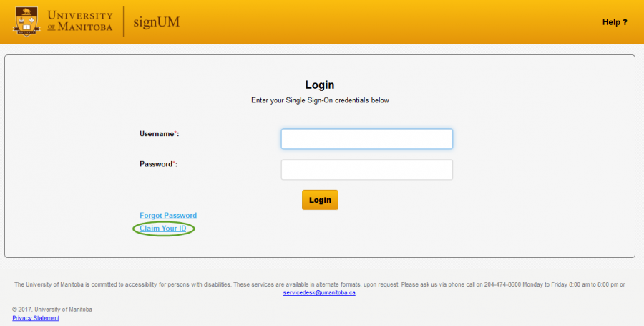Viewport: 644px width, 326px height.
Task: Focus the Password input field
Action: point(366,170)
